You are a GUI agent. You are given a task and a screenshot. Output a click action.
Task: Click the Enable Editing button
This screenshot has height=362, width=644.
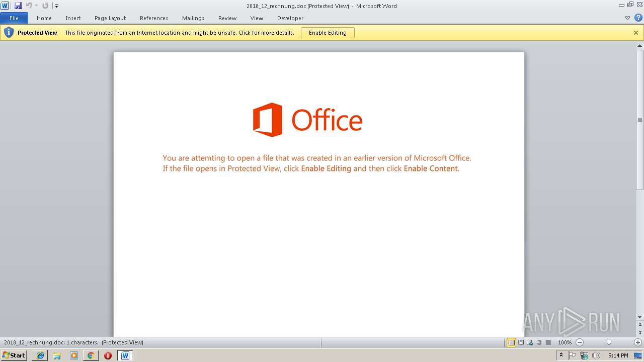point(328,33)
